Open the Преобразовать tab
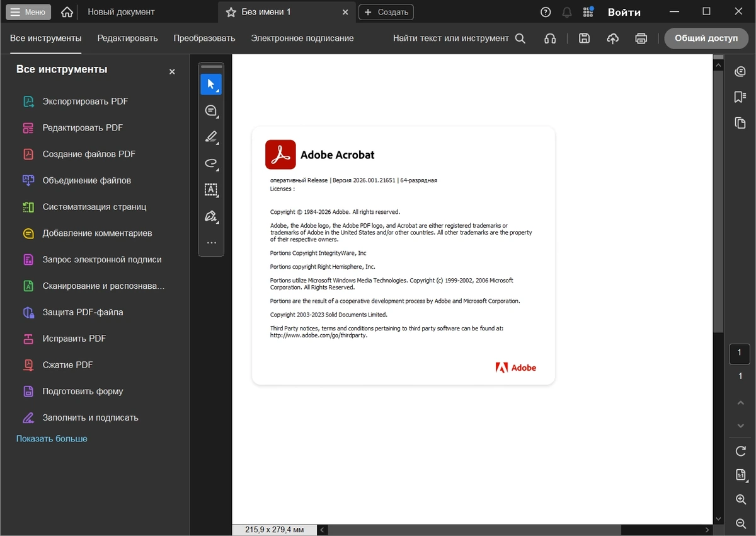 (204, 38)
